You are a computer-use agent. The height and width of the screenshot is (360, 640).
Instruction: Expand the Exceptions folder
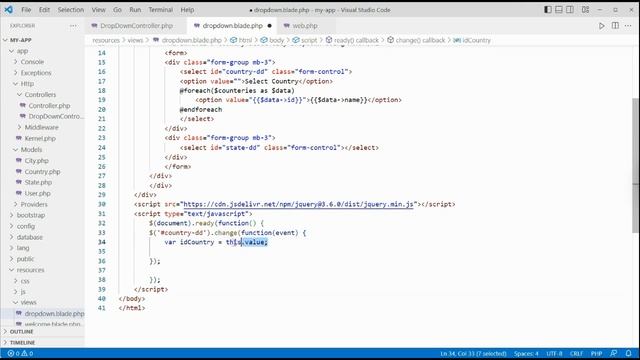(42, 73)
